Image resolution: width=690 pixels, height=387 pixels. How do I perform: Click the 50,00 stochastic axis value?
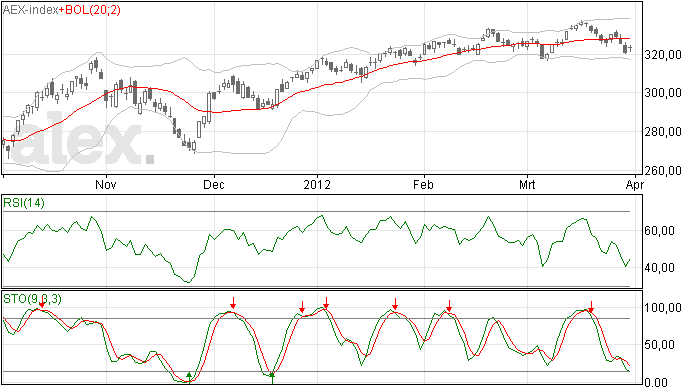click(x=660, y=345)
